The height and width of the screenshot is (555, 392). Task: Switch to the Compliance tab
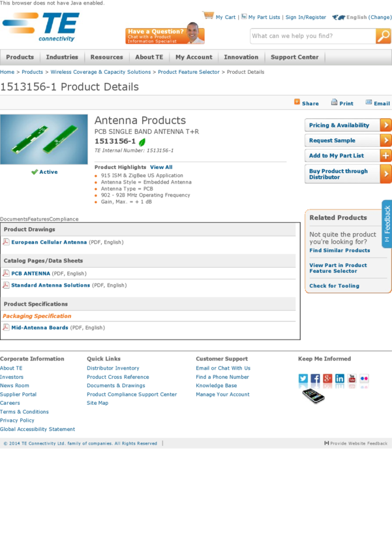coord(64,219)
